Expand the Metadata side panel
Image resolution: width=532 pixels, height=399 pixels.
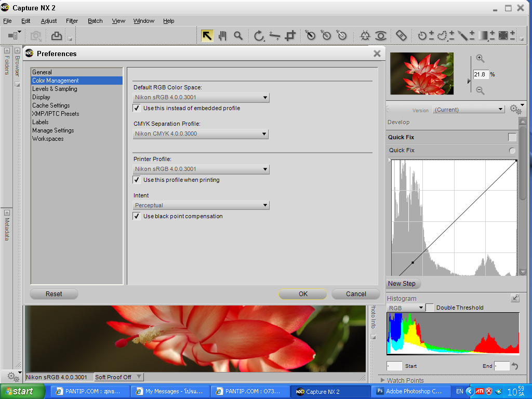pyautogui.click(x=7, y=212)
